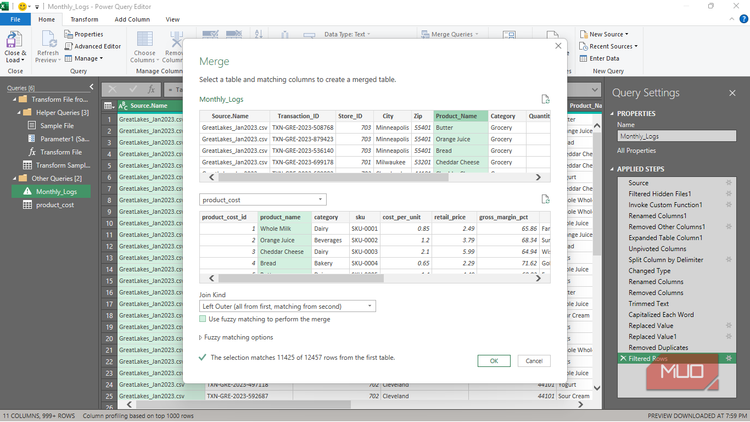Switch to the Transform tab

click(84, 20)
